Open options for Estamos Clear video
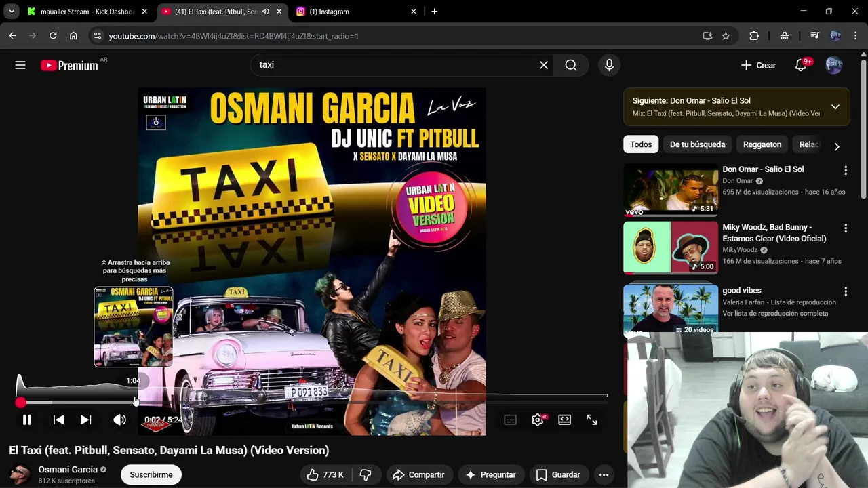The height and width of the screenshot is (488, 868). [x=846, y=228]
